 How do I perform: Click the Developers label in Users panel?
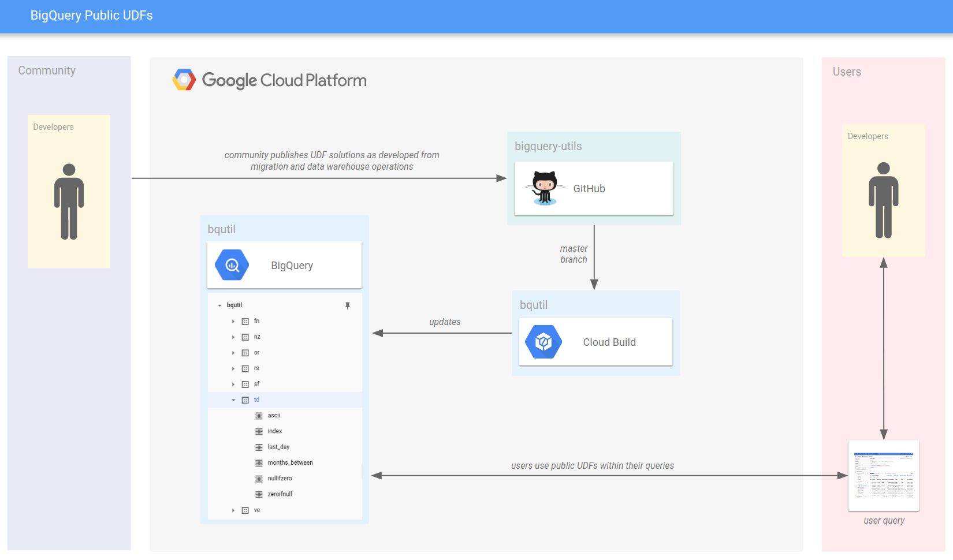coord(868,136)
